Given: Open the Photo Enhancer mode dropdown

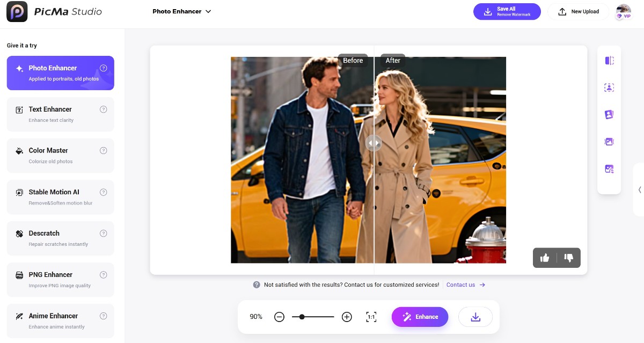Looking at the screenshot, I should point(182,11).
